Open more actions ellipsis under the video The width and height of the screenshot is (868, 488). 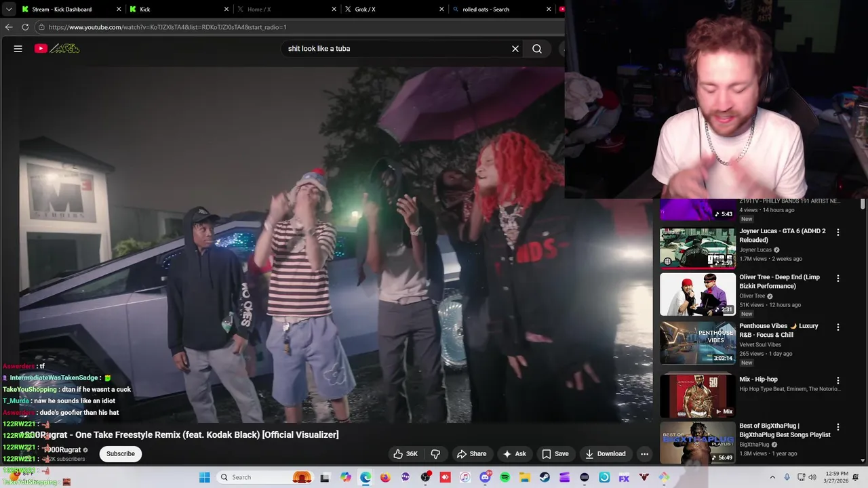click(x=645, y=453)
